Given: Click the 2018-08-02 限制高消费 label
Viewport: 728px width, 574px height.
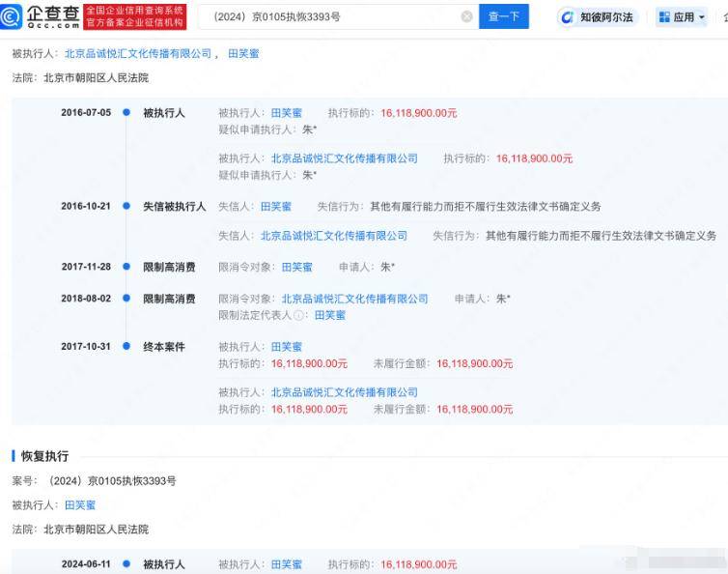Looking at the screenshot, I should point(169,299).
